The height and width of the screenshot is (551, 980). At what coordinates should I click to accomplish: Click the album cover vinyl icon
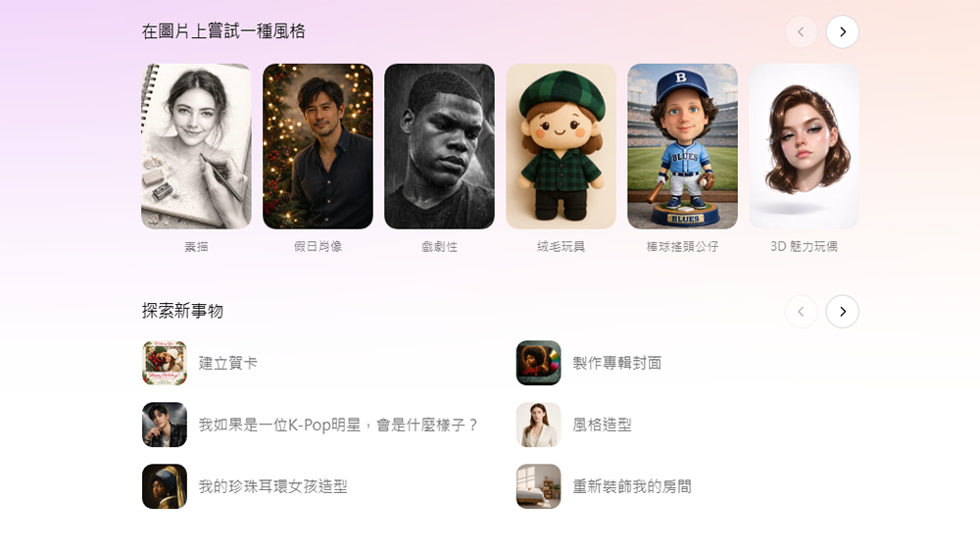coord(538,363)
